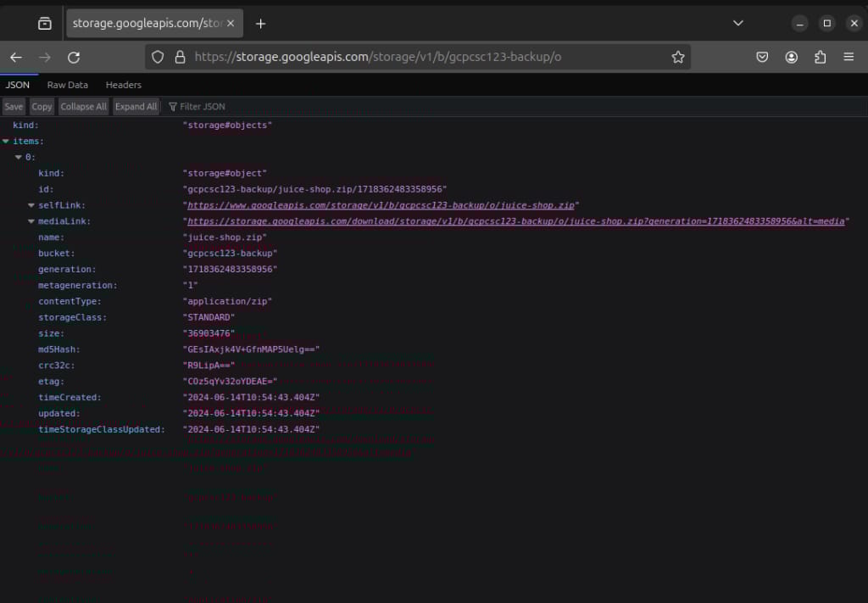The width and height of the screenshot is (868, 603).
Task: Click the browser back arrow
Action: 15,57
